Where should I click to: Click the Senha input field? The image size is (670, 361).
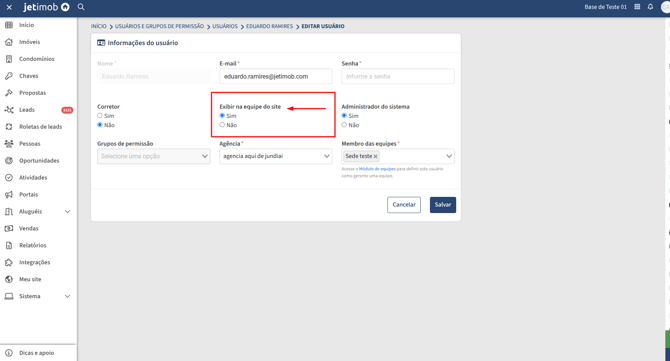pos(398,76)
